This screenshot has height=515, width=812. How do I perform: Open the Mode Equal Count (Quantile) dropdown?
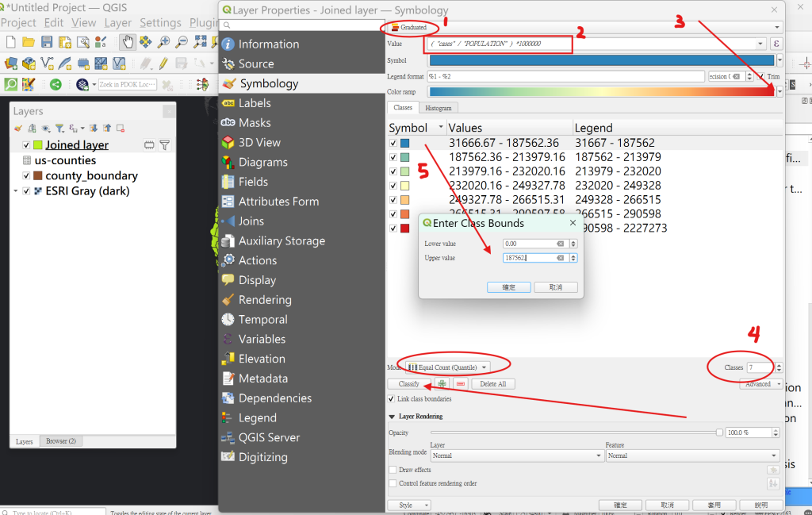(447, 367)
